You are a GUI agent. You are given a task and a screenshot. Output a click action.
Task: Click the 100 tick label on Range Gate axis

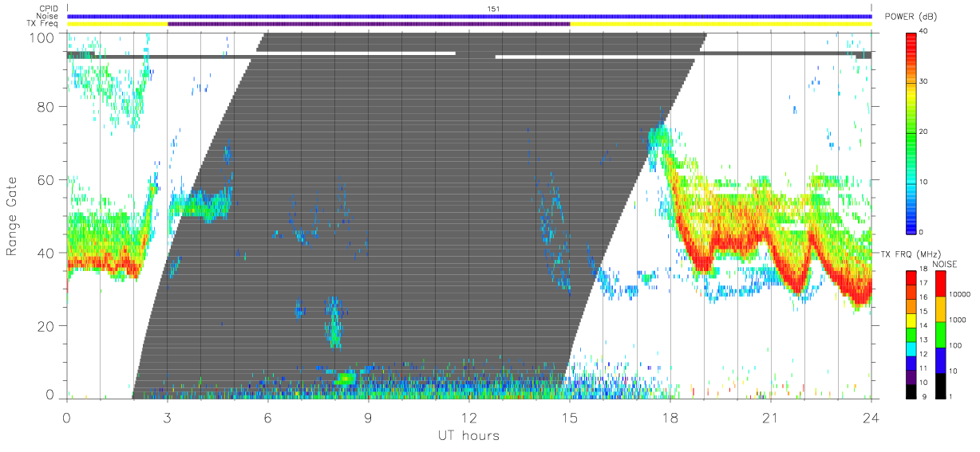(42, 37)
